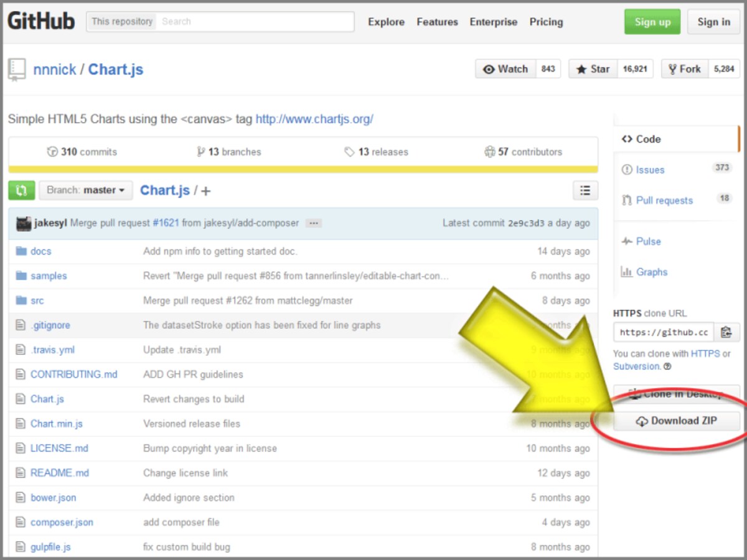Open the file list view icon button
747x560 pixels.
(585, 190)
